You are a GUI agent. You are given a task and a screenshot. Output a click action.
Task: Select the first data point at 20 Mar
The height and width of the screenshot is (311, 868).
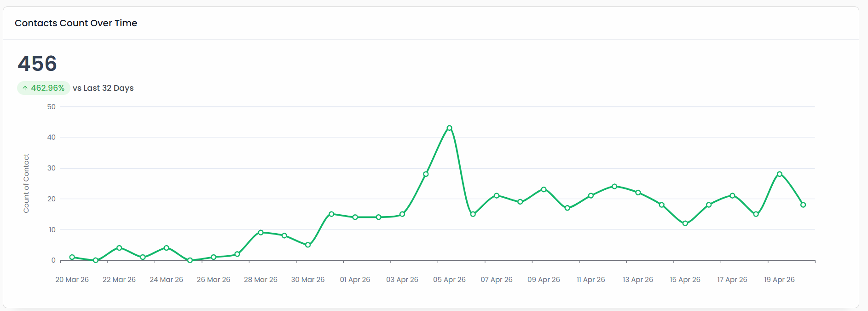point(72,257)
